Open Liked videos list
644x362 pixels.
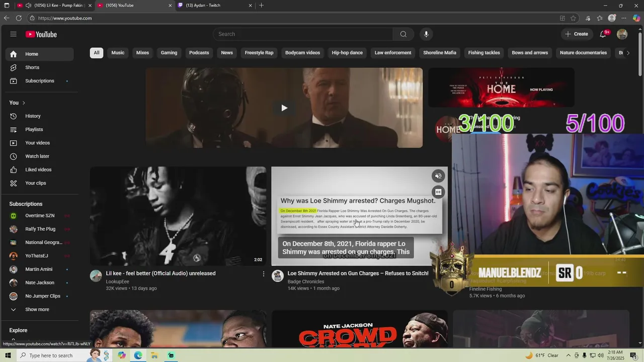click(x=40, y=169)
